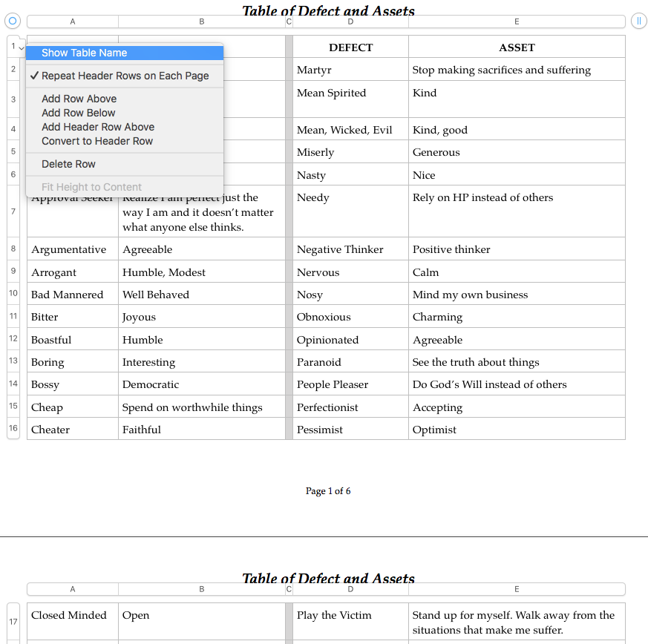
Task: Click the Boring cell
Action: pos(73,361)
